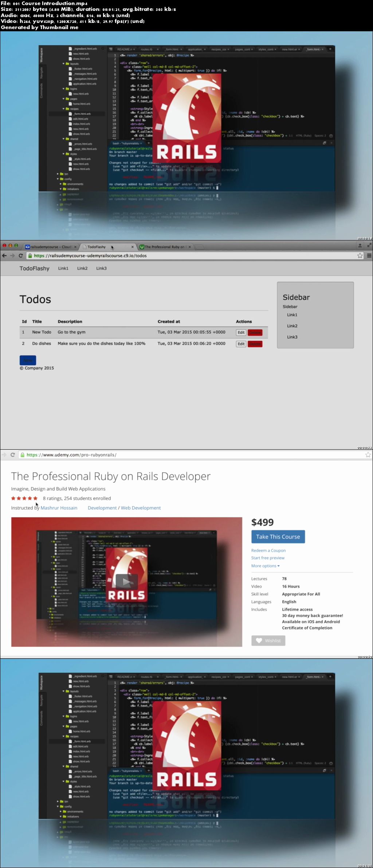Image resolution: width=373 pixels, height=868 pixels.
Task: Open instructor Mashrur Hossain's profile link
Action: tap(59, 508)
